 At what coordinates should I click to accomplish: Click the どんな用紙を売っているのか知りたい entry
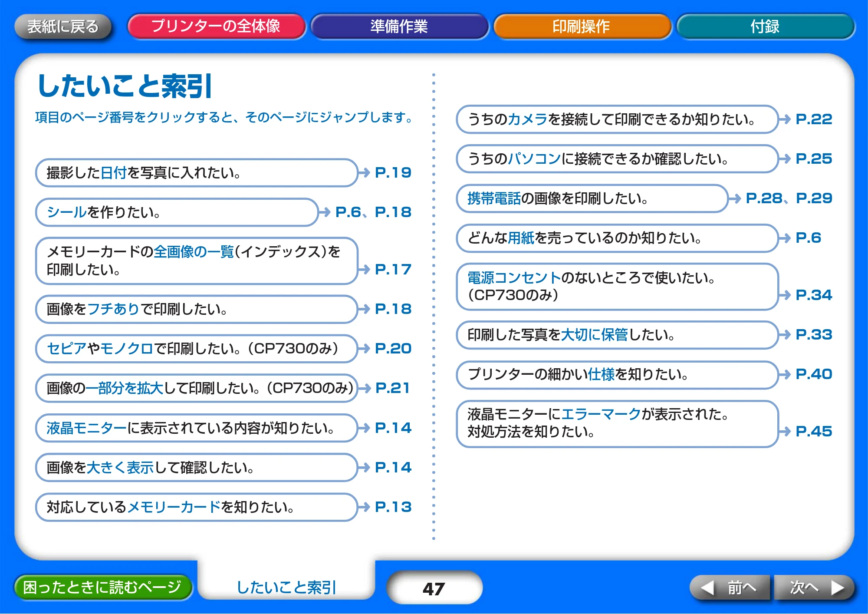click(618, 238)
